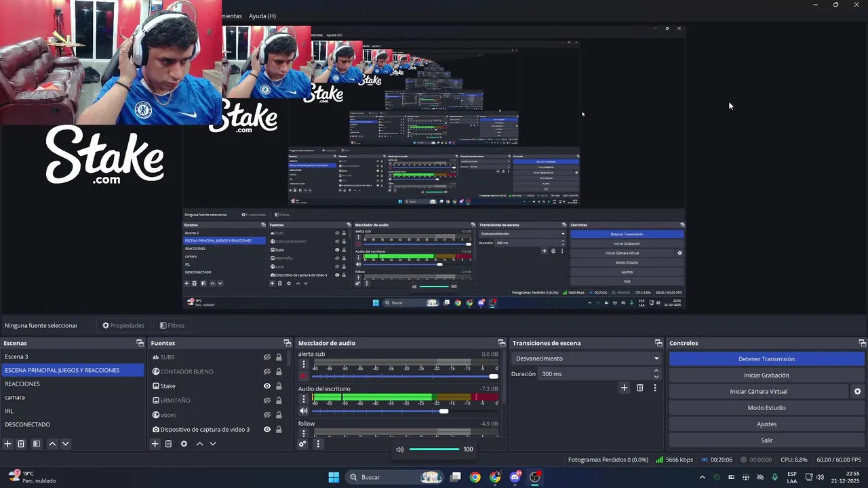This screenshot has width=868, height=488.
Task: Open Google Chrome from the taskbar
Action: point(475,477)
